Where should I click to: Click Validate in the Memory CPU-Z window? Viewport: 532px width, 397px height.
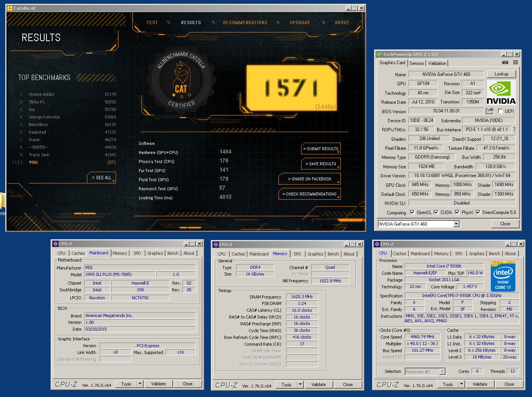[x=319, y=385]
